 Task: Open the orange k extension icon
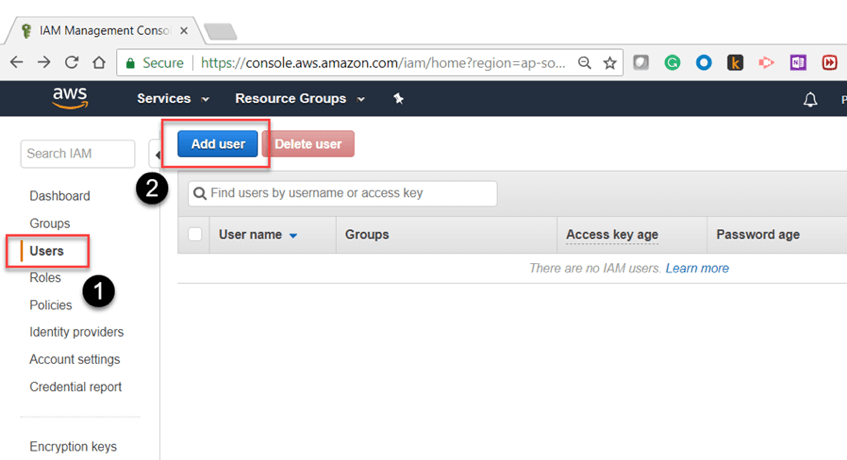tap(735, 63)
